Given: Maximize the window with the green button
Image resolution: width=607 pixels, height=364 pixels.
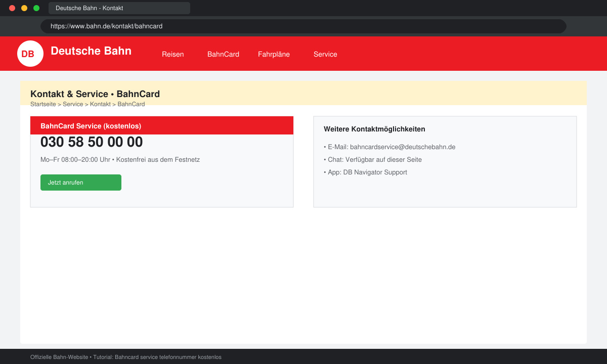Looking at the screenshot, I should click(36, 8).
